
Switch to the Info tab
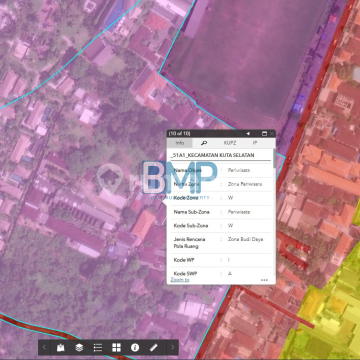click(180, 143)
